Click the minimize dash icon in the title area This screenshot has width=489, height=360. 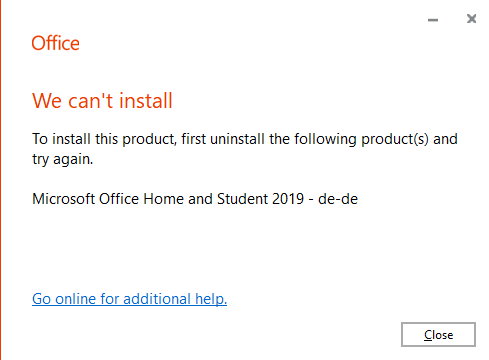[x=433, y=20]
